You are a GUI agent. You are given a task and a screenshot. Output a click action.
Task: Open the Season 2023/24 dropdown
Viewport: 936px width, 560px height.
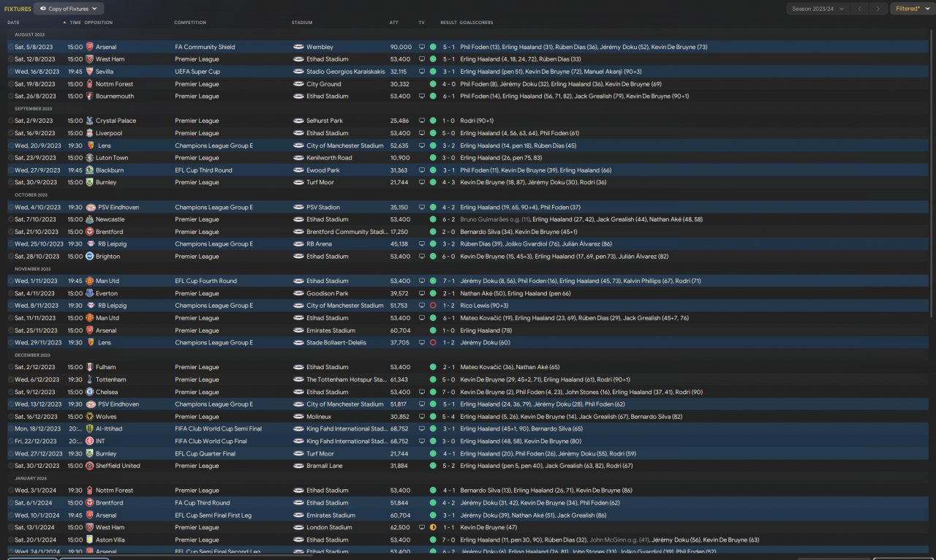(818, 9)
